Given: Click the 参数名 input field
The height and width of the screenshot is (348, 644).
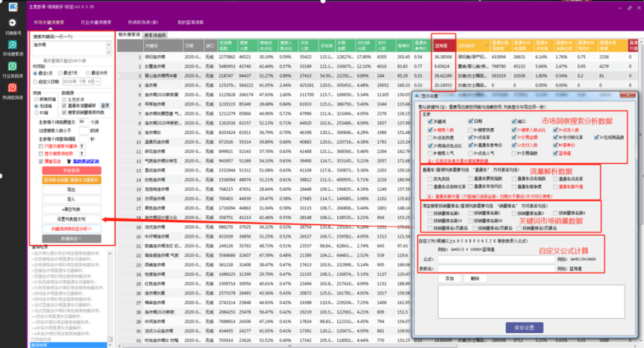Looking at the screenshot, I should coord(496,268).
